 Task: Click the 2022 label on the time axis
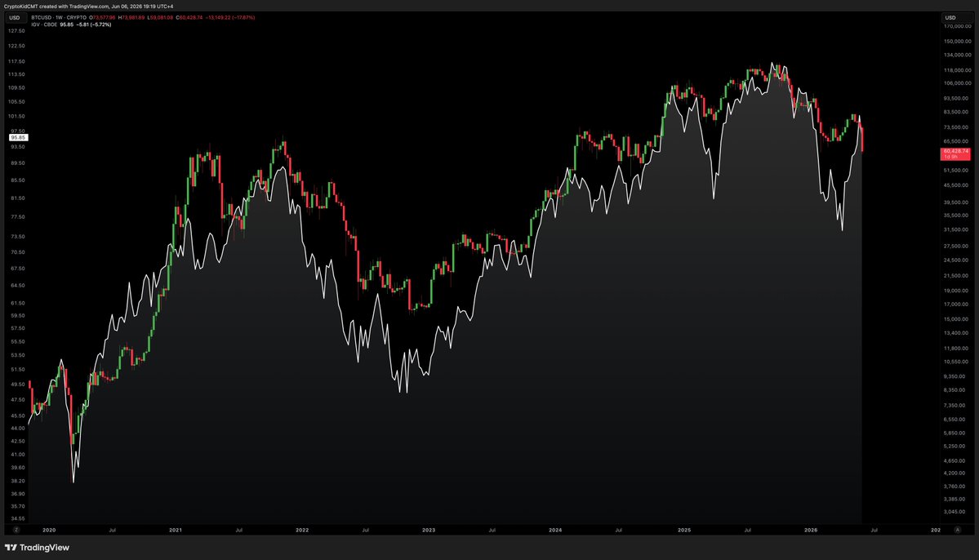302,530
